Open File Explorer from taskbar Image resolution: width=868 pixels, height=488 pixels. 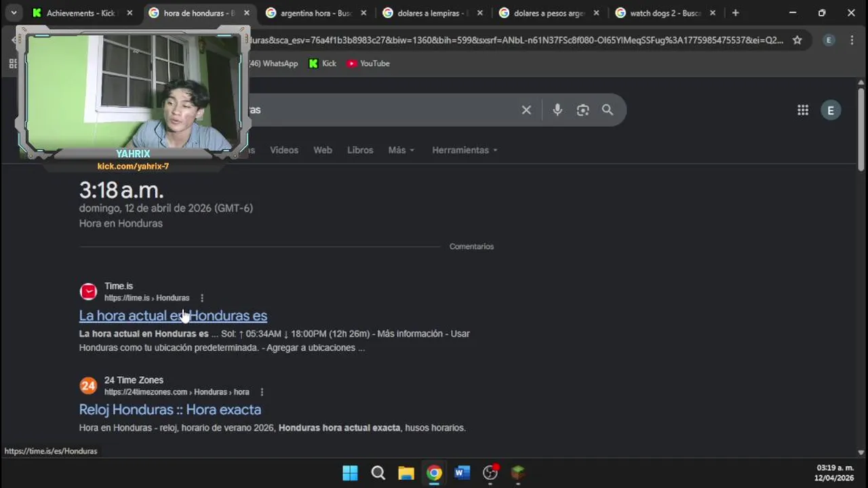(x=406, y=472)
